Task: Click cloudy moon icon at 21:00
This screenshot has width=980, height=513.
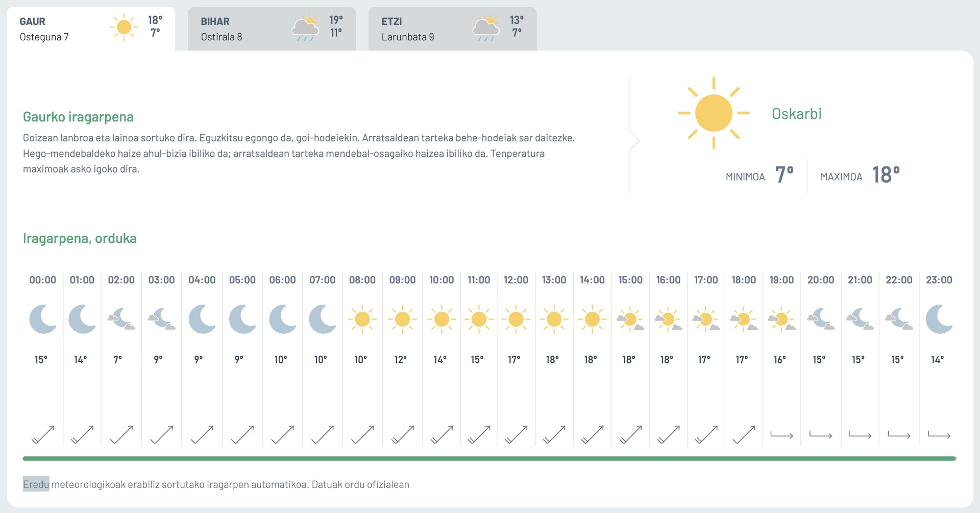Action: 860,319
